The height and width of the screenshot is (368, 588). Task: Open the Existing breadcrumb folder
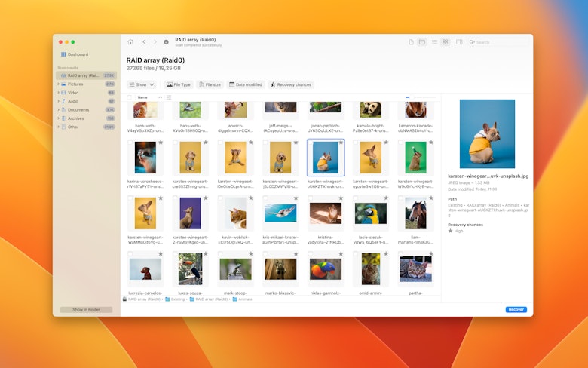coord(175,299)
